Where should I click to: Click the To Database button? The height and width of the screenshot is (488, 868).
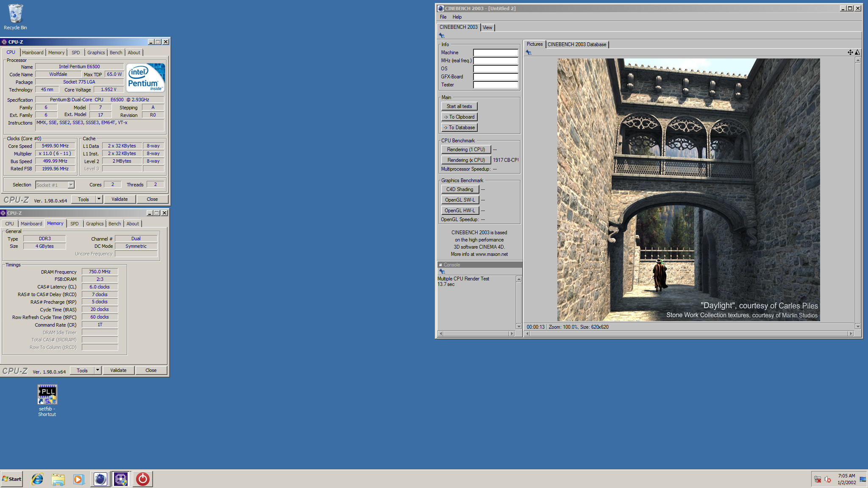459,128
